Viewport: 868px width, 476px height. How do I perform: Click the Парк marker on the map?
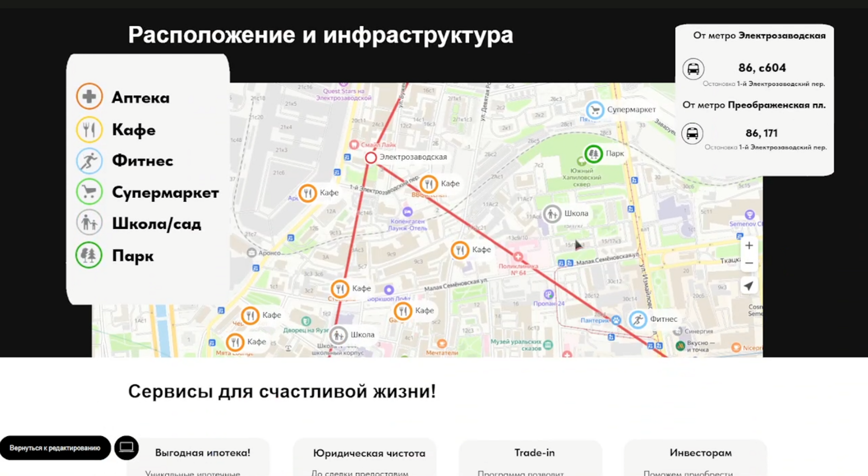[594, 153]
